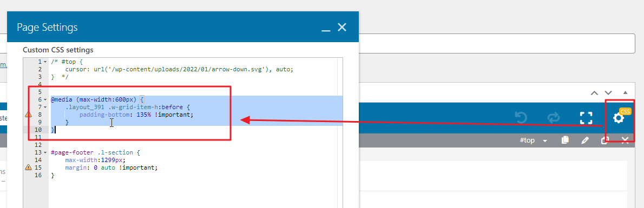Click the 'Custom CSS settings' heading
This screenshot has height=208, width=644.
(x=58, y=50)
